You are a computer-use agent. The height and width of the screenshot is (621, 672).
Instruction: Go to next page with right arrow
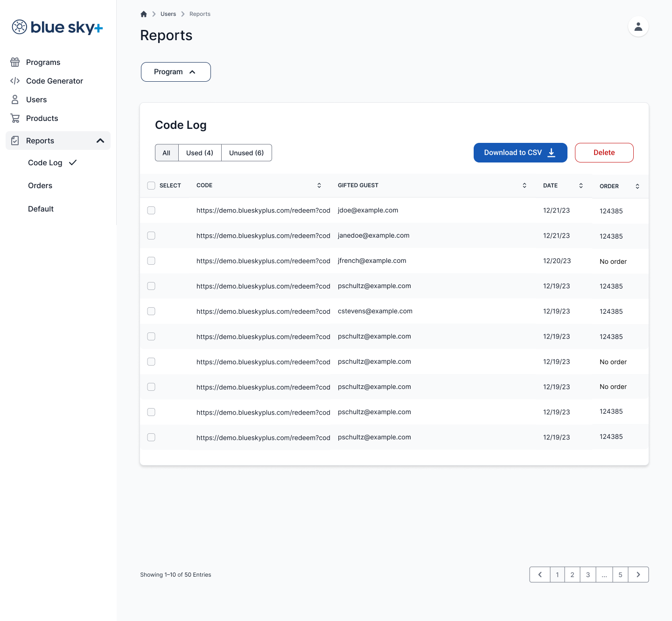pos(638,575)
